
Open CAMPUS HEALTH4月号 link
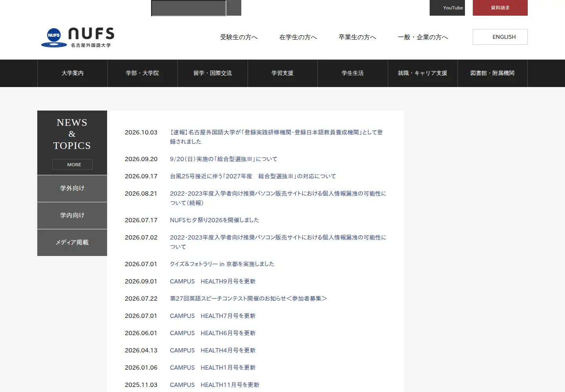[x=213, y=350]
